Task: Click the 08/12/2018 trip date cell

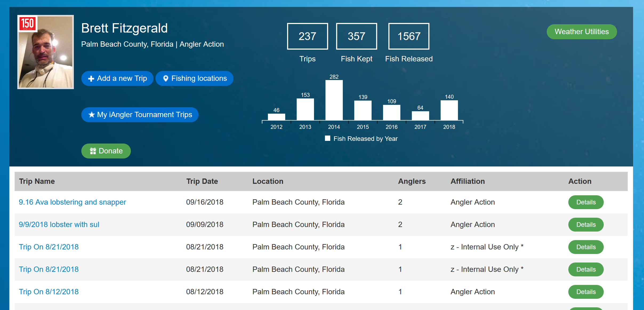Action: click(x=205, y=292)
